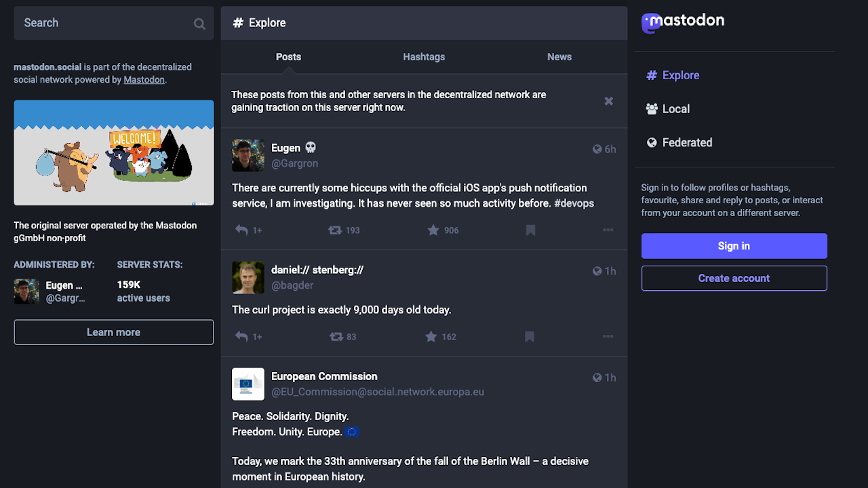The height and width of the screenshot is (488, 868).
Task: Follow the Mastodon link in server description
Action: (144, 80)
